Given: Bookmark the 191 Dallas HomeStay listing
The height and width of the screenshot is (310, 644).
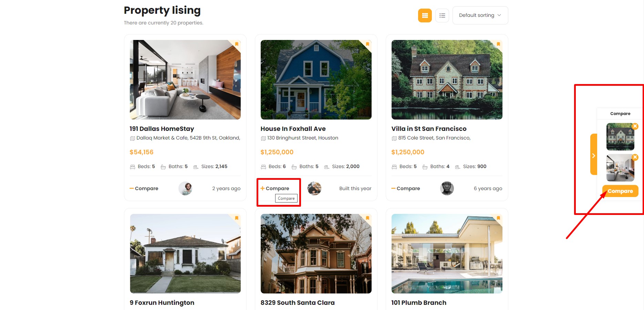Looking at the screenshot, I should [x=237, y=44].
